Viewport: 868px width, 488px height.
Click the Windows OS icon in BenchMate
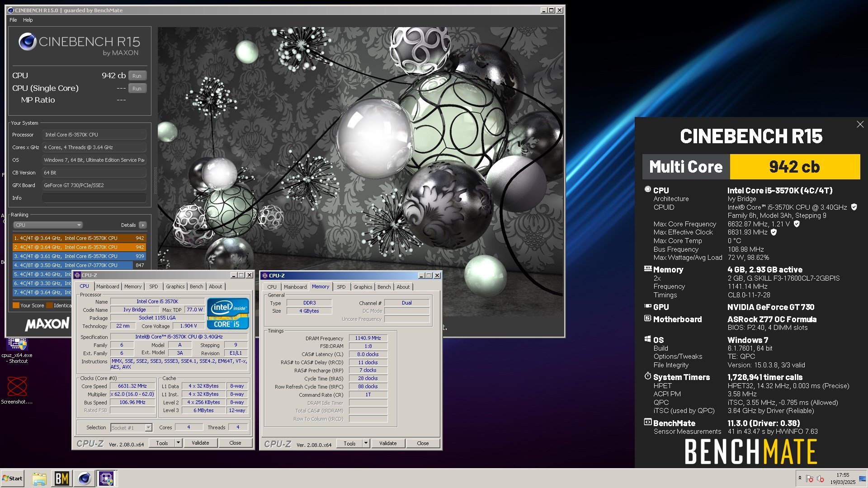click(x=647, y=339)
